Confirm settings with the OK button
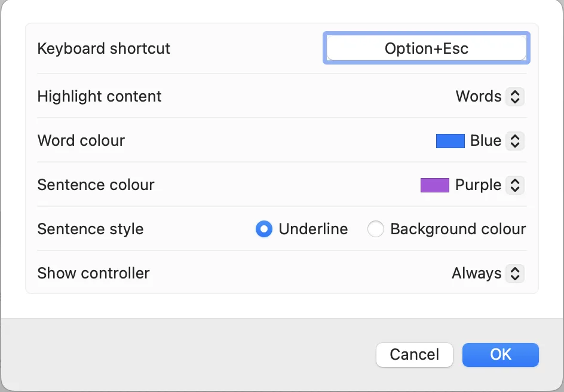The width and height of the screenshot is (564, 392). (500, 354)
